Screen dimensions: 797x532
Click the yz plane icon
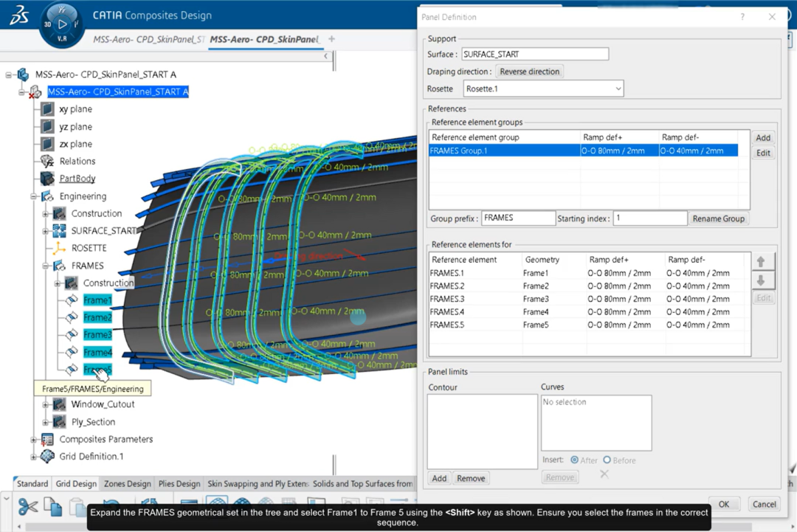click(x=47, y=126)
